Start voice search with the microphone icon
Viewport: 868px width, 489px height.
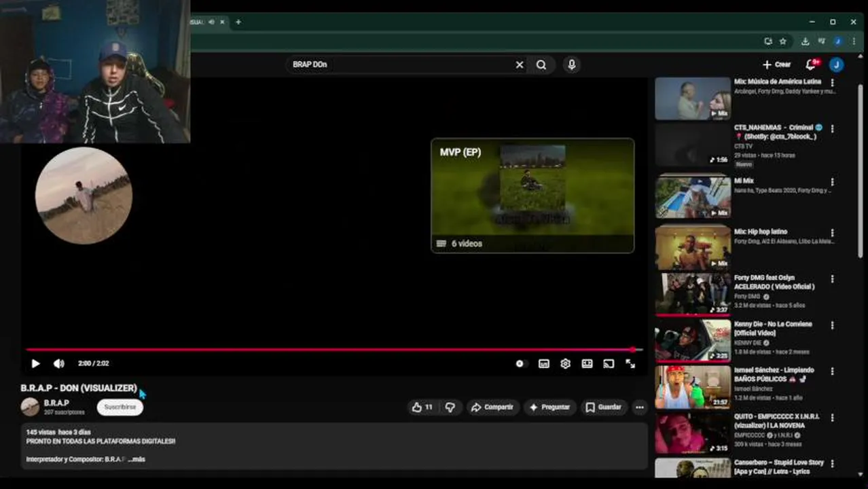coord(572,65)
